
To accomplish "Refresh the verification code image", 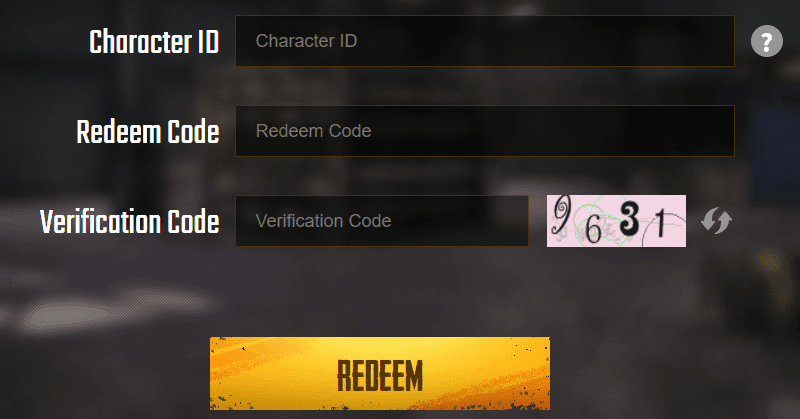I will coord(716,220).
